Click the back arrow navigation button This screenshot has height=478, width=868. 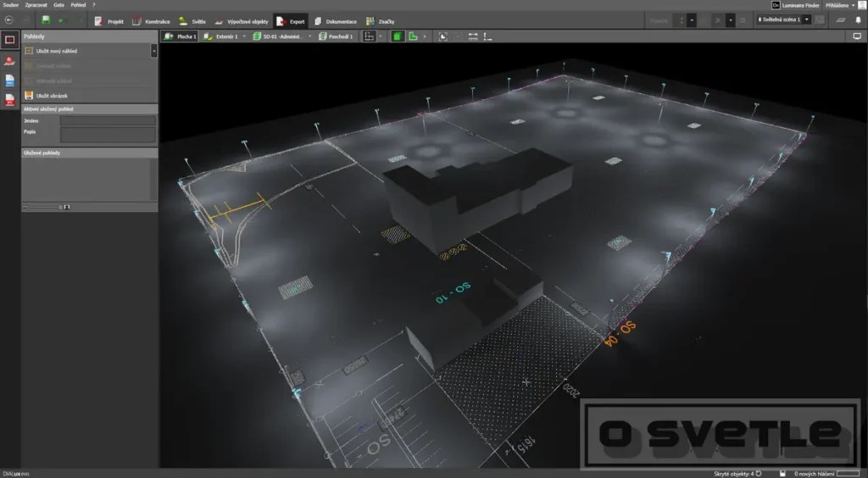(8, 20)
